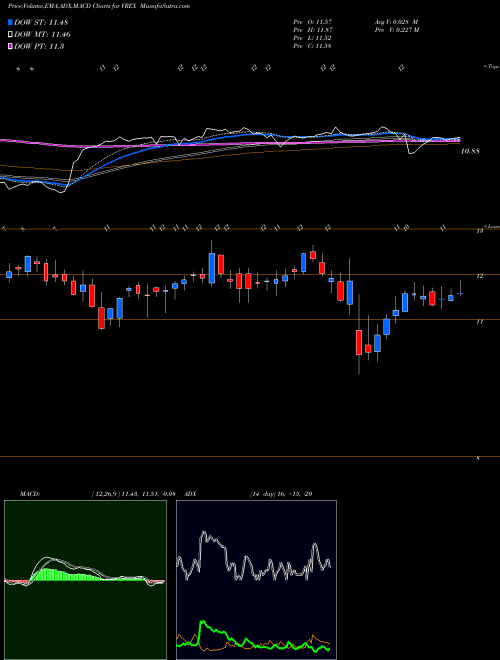Click the 'Pre O: 11.57' open value
The width and height of the screenshot is (500, 660).
point(313,22)
